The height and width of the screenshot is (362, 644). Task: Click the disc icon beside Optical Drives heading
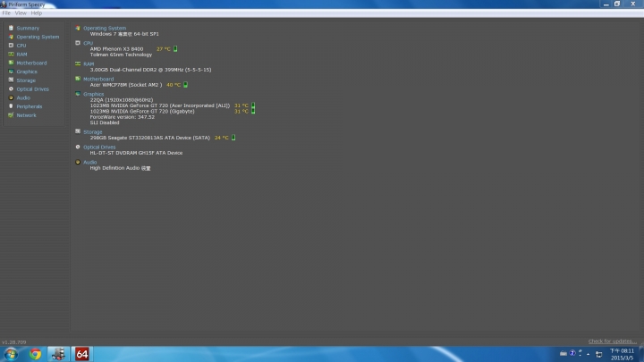[x=78, y=147]
